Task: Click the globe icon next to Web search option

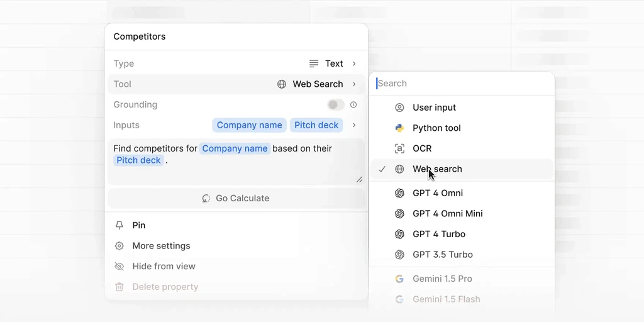Action: (399, 169)
